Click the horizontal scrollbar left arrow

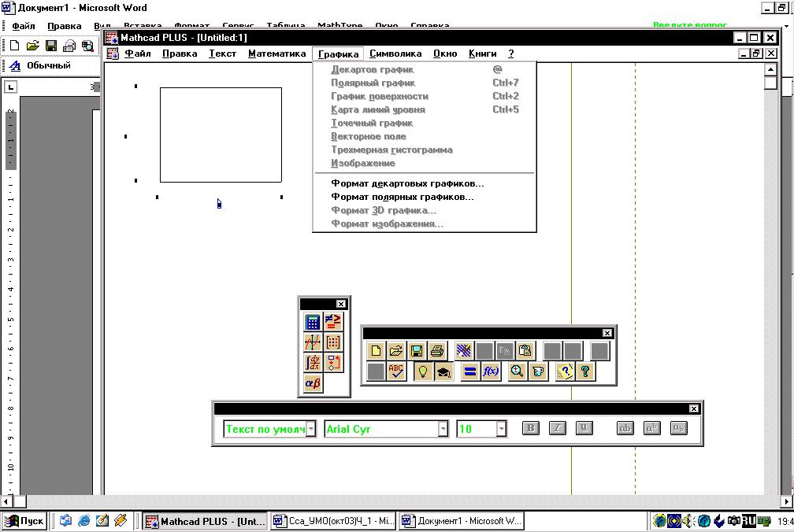point(6,501)
